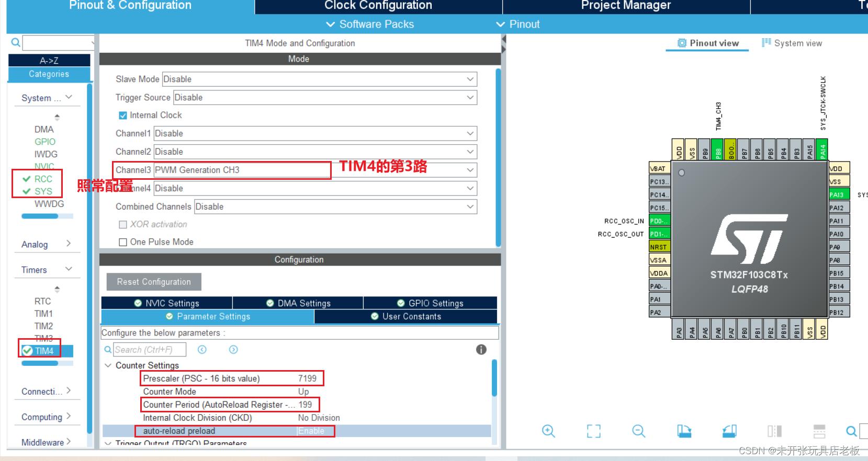868x461 pixels.
Task: Select the Parameter Settings tab
Action: click(x=208, y=316)
